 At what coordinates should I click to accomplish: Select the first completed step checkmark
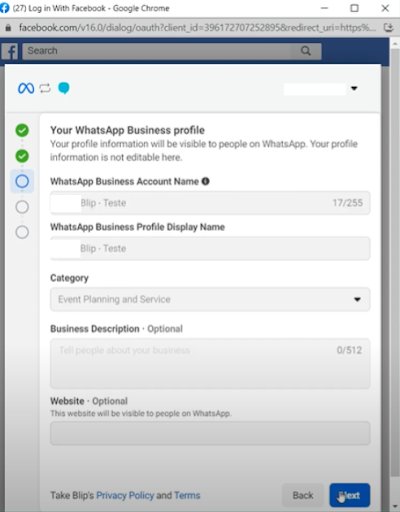22,130
